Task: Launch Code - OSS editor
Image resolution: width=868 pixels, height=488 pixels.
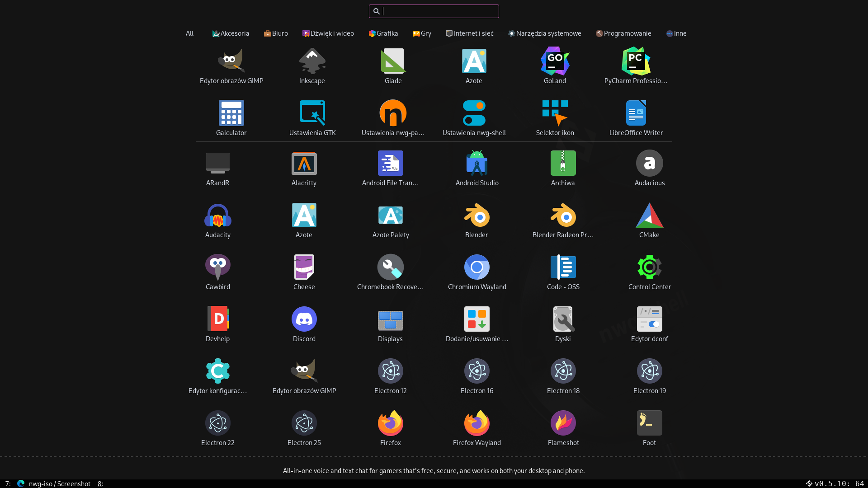Action: (x=563, y=267)
